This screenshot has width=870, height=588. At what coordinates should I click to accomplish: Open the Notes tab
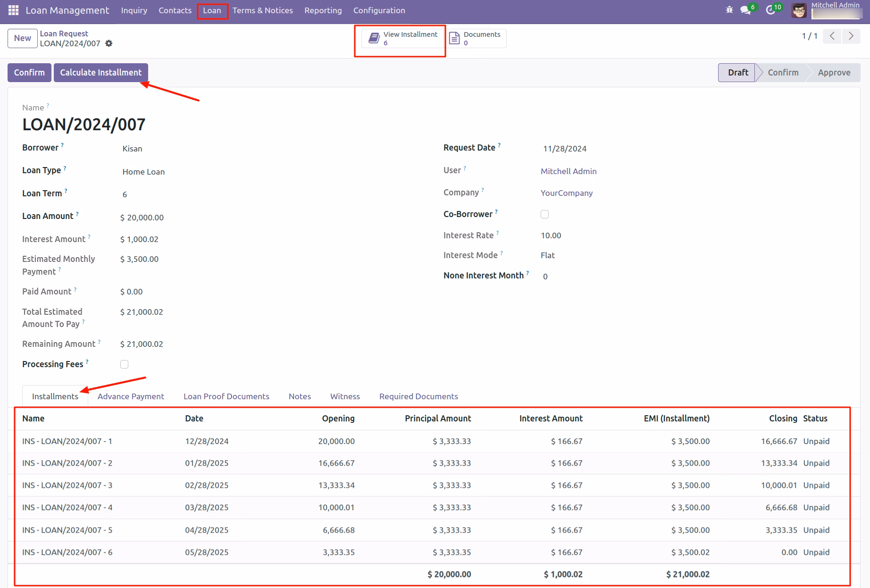pyautogui.click(x=300, y=396)
